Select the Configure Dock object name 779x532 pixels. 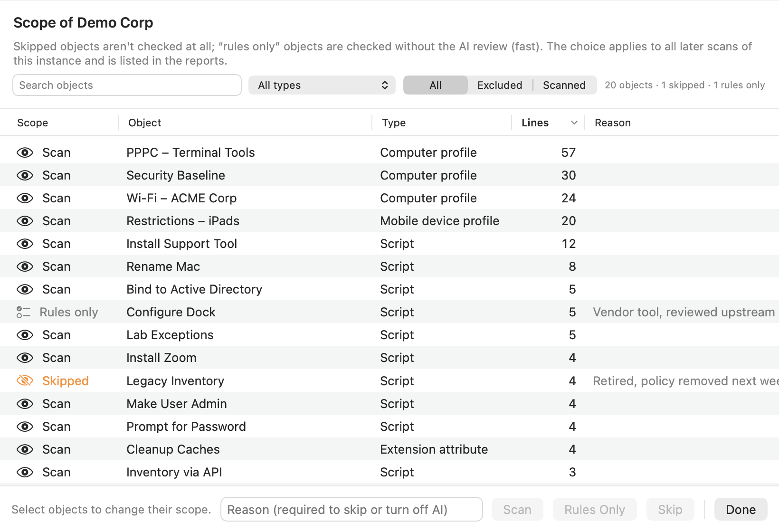coord(171,312)
